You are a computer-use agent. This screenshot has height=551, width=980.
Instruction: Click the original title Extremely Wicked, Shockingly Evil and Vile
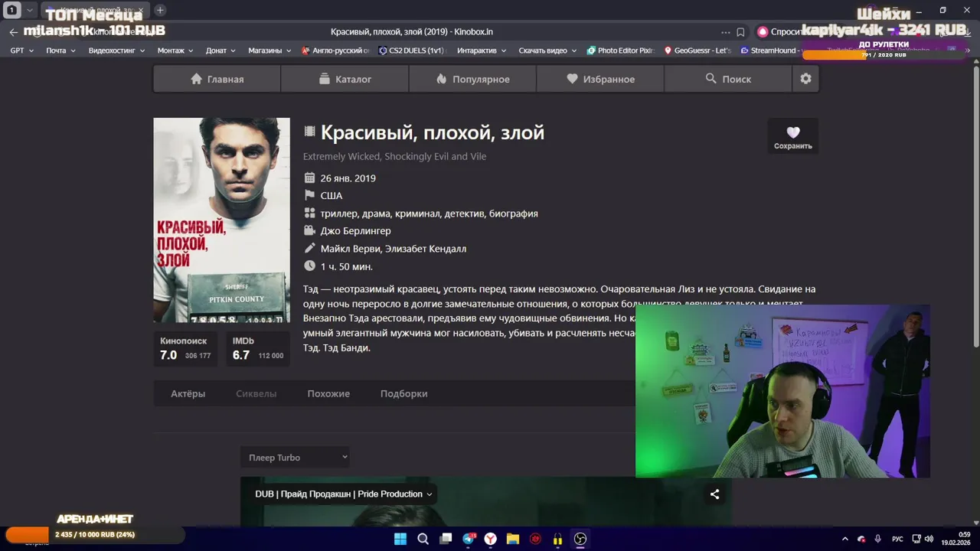click(x=394, y=156)
